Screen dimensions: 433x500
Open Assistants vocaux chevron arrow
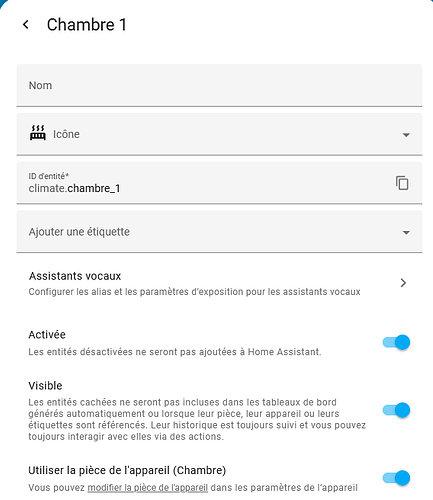point(403,283)
